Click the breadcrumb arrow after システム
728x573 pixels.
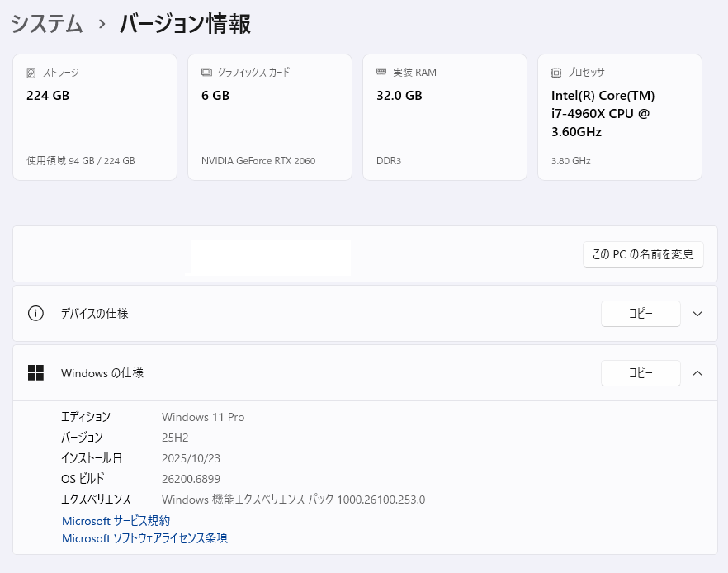click(x=102, y=25)
